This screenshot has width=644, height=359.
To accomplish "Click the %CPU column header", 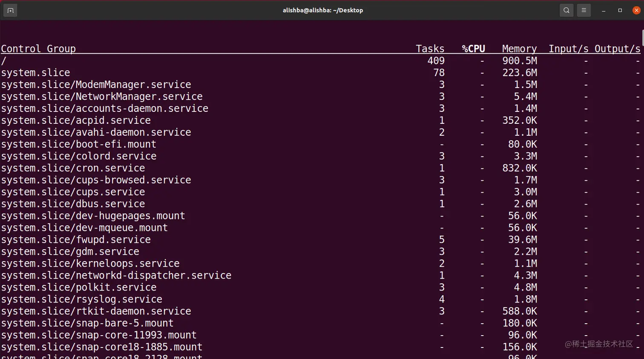I will (x=473, y=49).
